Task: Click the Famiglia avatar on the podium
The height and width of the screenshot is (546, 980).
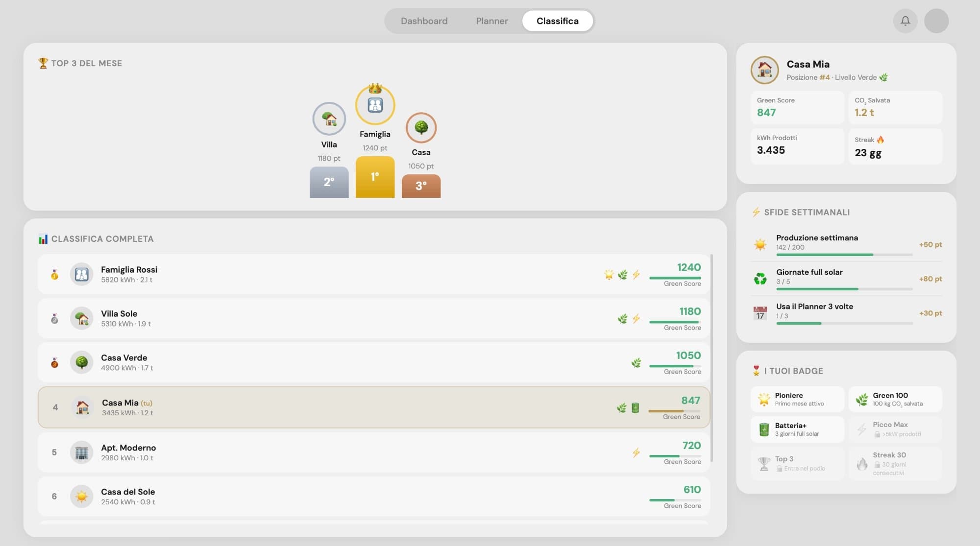Action: 375,105
